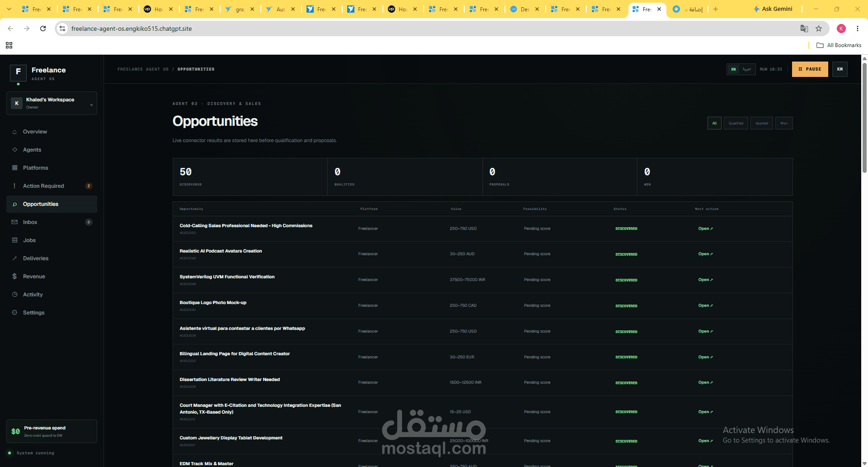Switch interface language to EN
Viewport: 868px width, 467px height.
[733, 69]
